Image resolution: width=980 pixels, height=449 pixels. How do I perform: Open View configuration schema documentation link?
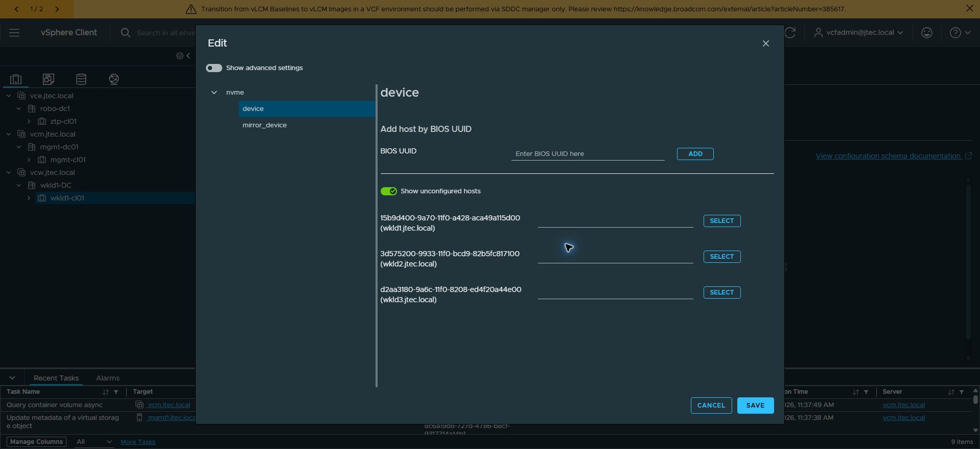pyautogui.click(x=893, y=156)
